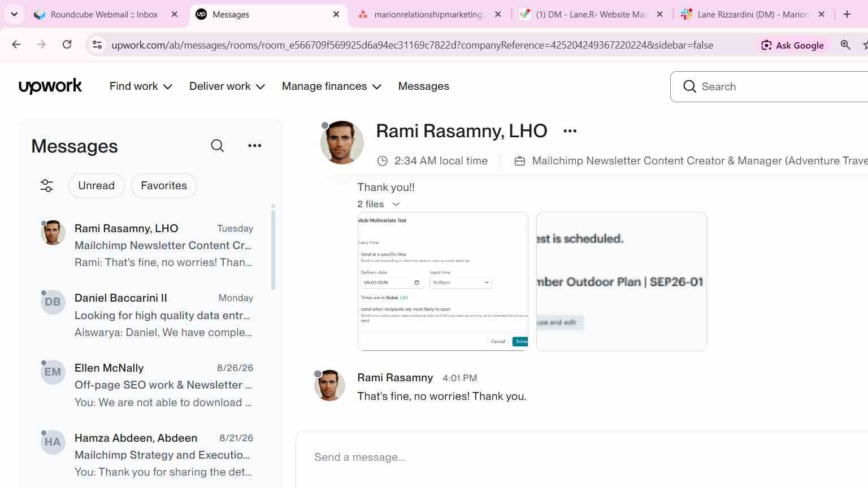Open Messages panel more options ellipsis
868x488 pixels.
pos(255,146)
